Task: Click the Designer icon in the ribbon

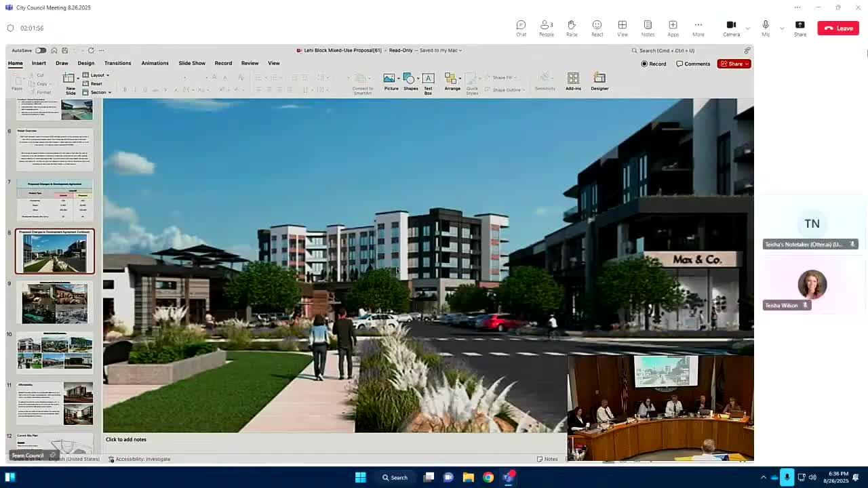Action: coord(599,81)
